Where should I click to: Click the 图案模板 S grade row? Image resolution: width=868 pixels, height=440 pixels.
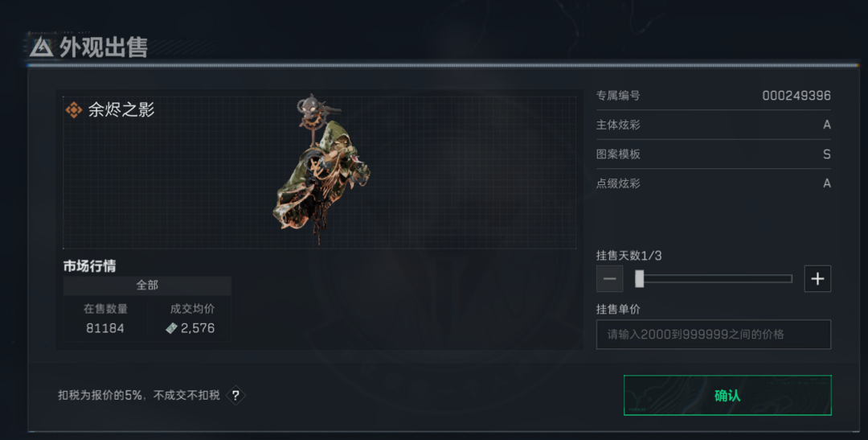coord(713,154)
